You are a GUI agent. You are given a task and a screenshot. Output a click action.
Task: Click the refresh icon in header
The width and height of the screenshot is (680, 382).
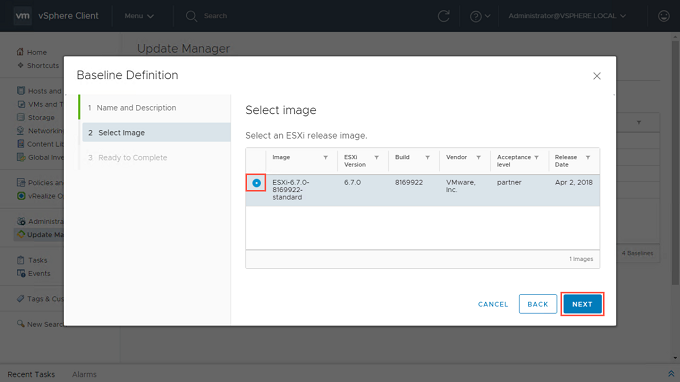point(443,16)
